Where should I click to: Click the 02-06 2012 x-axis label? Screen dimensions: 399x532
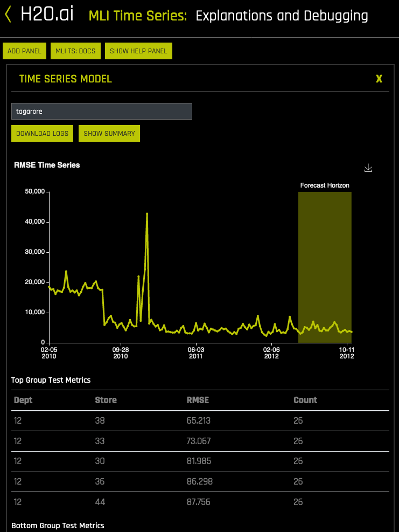click(271, 353)
